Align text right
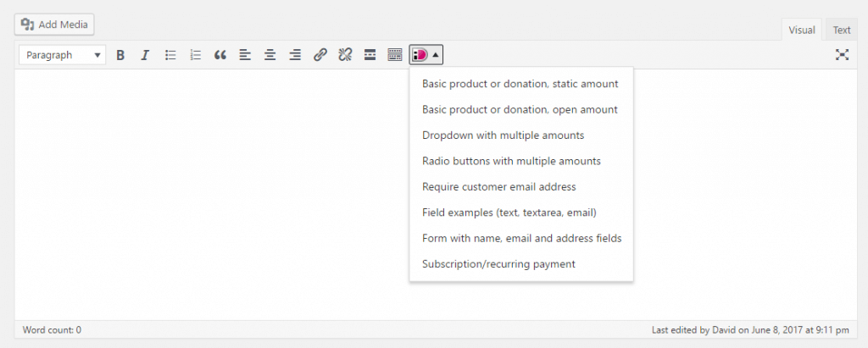This screenshot has height=348, width=868. (x=295, y=55)
